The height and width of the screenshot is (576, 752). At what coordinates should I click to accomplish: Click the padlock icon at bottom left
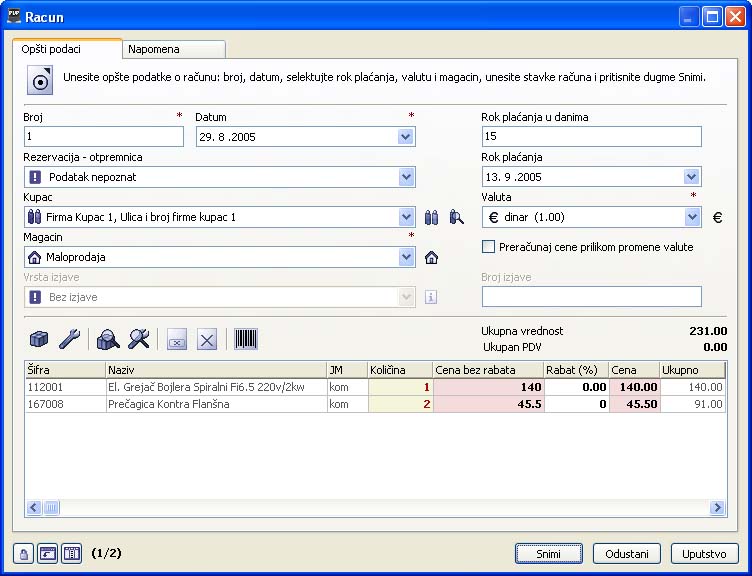[x=24, y=554]
